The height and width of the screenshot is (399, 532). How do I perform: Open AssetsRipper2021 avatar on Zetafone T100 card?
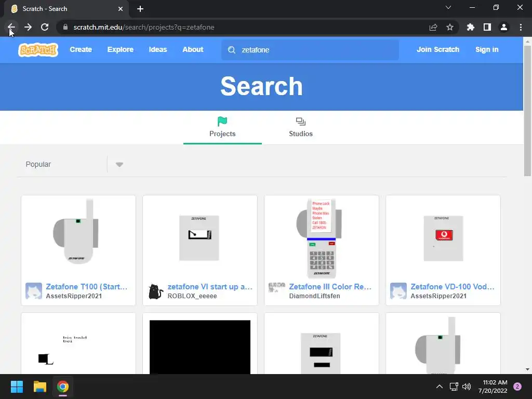click(x=34, y=291)
